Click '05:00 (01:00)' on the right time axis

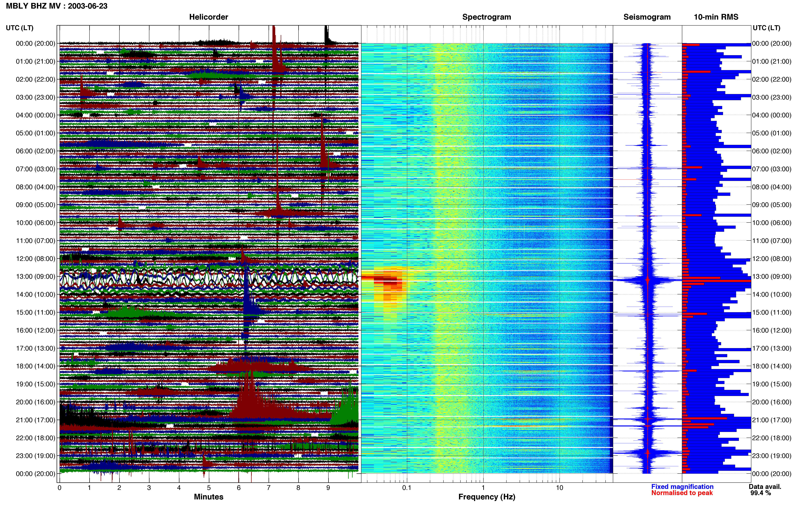(772, 133)
